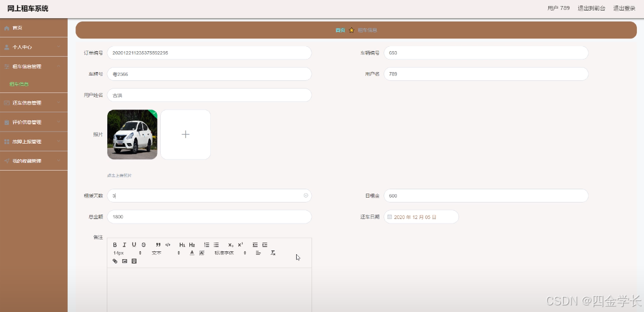Click inside the 备注 rich text area
Viewport: 644px width, 312px height.
pos(210,289)
